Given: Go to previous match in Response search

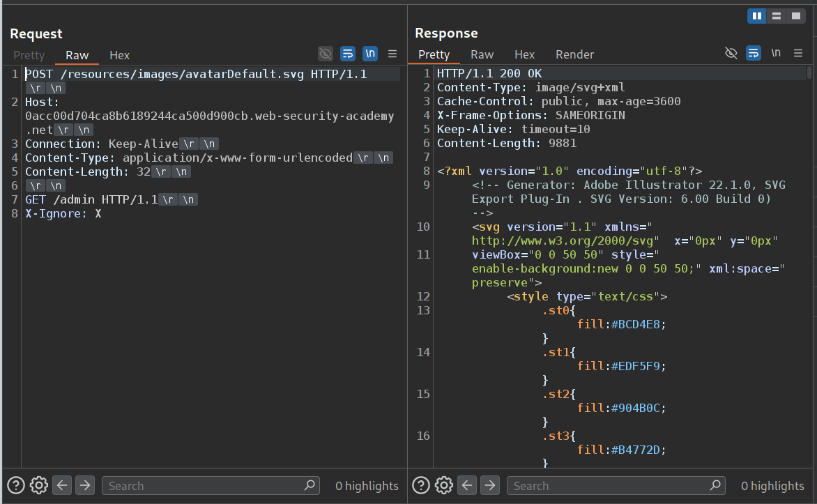Looking at the screenshot, I should (467, 485).
